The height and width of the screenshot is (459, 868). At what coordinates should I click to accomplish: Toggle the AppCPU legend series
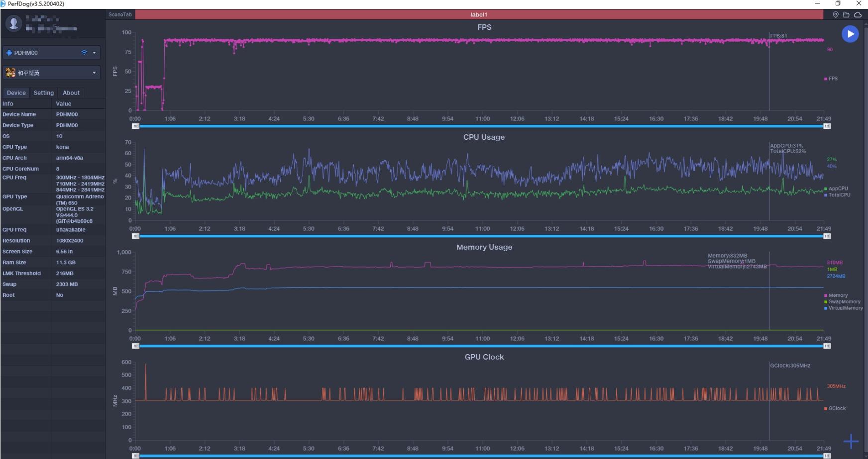(838, 188)
